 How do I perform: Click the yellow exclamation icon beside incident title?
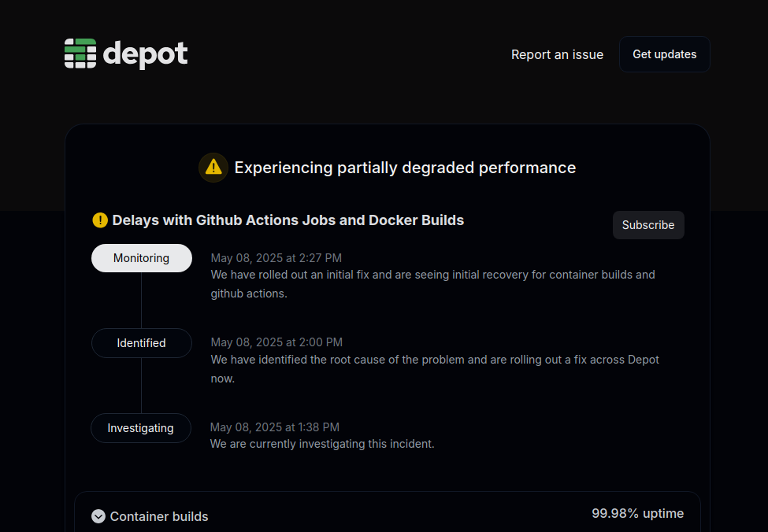pyautogui.click(x=100, y=220)
